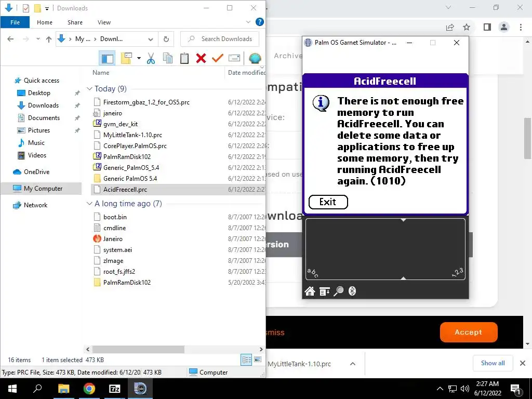The image size is (532, 399).
Task: Tap the Palm simulator Bluetooth icon
Action: (x=352, y=291)
